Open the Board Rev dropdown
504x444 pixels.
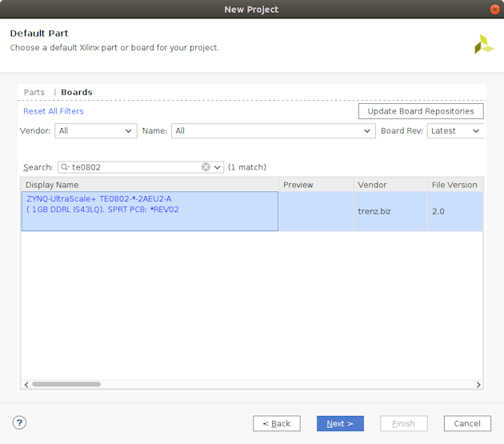point(455,131)
